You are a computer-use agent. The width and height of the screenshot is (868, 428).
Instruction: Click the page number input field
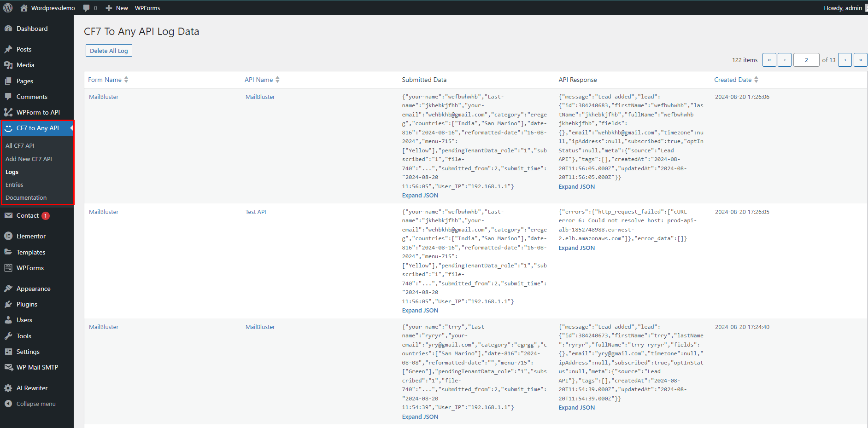point(806,60)
